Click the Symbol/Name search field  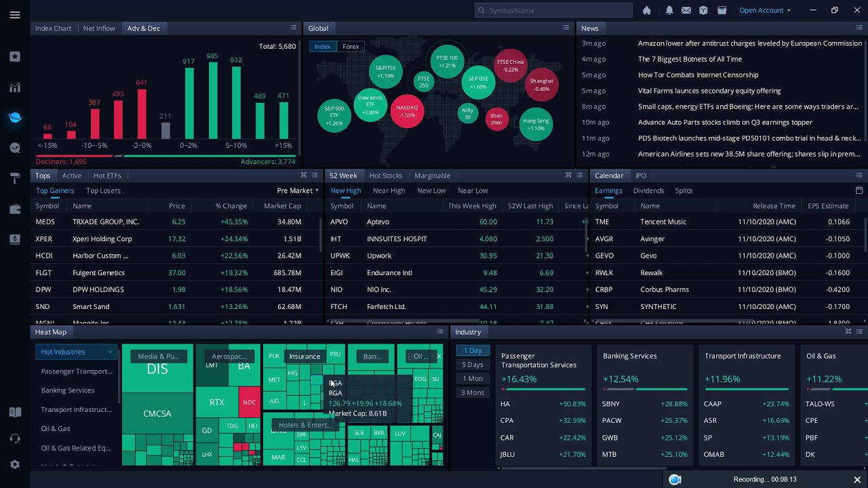[554, 10]
